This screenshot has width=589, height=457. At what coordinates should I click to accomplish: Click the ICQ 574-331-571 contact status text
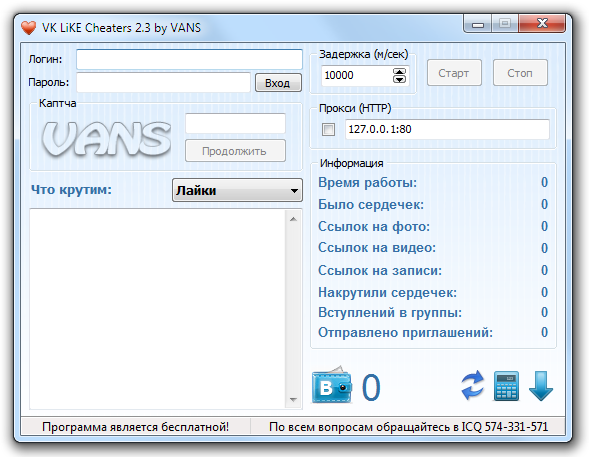408,427
